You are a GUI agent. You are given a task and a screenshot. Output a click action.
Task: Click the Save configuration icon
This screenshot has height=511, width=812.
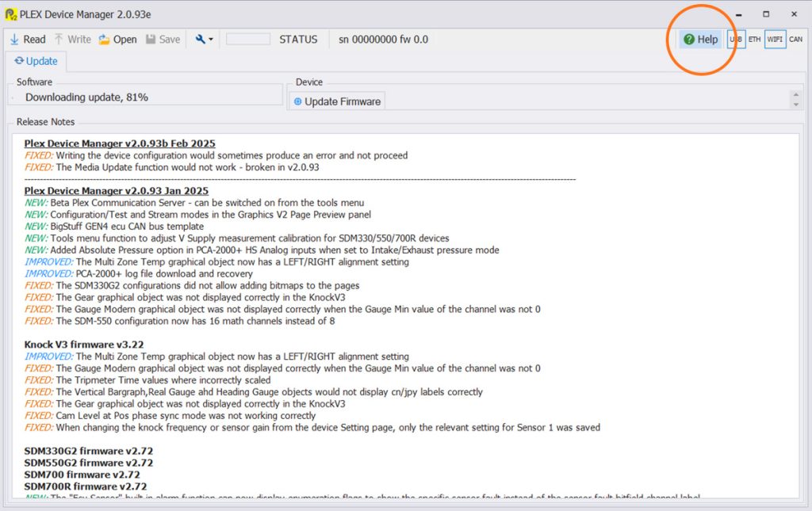click(x=153, y=38)
